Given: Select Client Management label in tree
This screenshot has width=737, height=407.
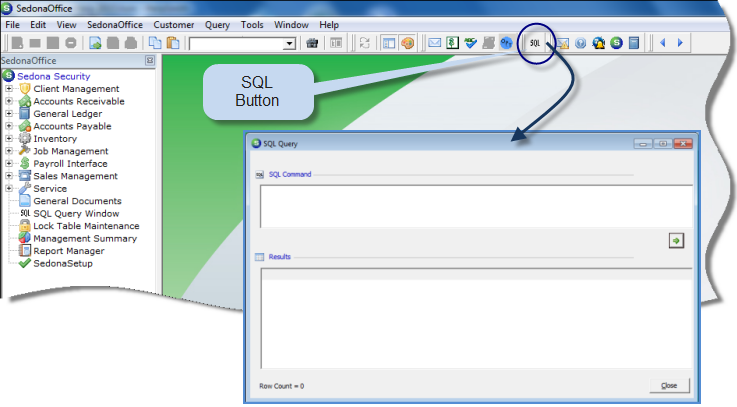Looking at the screenshot, I should pyautogui.click(x=76, y=89).
